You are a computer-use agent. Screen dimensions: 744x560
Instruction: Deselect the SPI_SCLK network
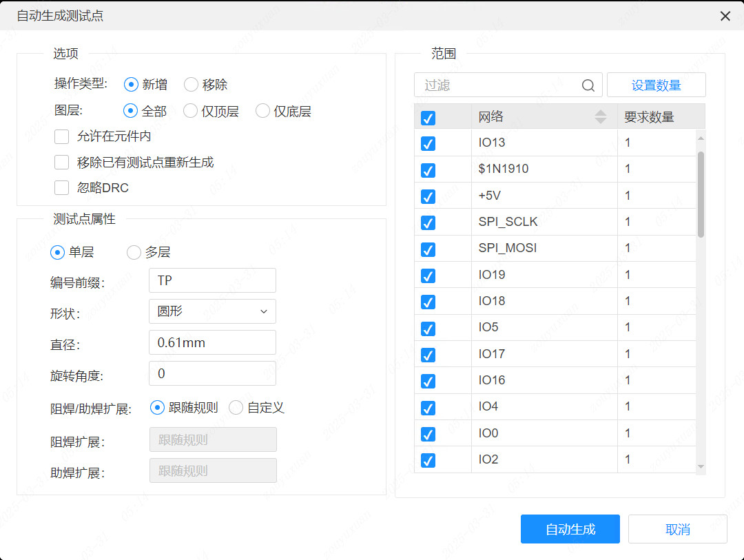[x=428, y=222]
